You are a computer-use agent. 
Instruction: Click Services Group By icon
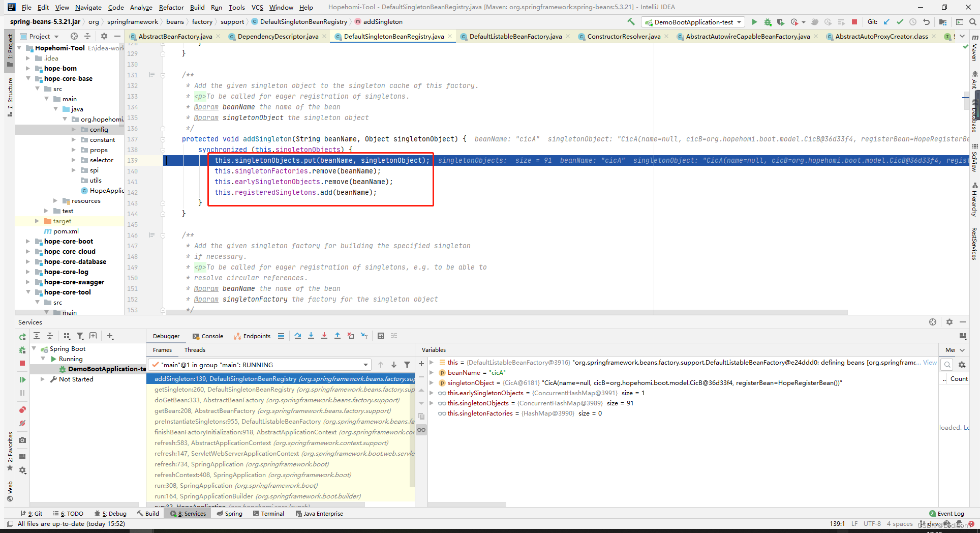coord(67,336)
